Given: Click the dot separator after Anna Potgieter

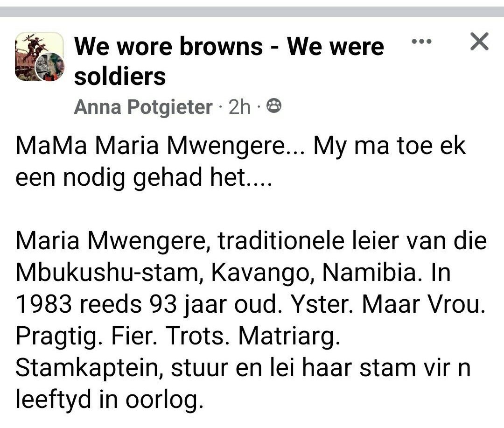Looking at the screenshot, I should click(x=219, y=107).
